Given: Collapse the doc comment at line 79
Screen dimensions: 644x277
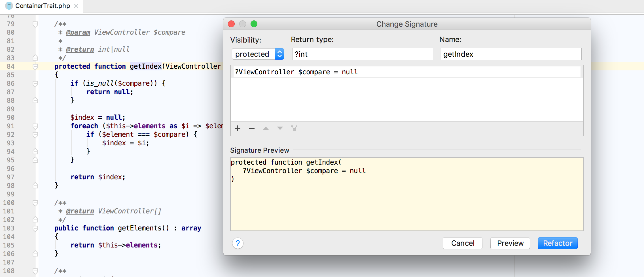Looking at the screenshot, I should point(35,24).
